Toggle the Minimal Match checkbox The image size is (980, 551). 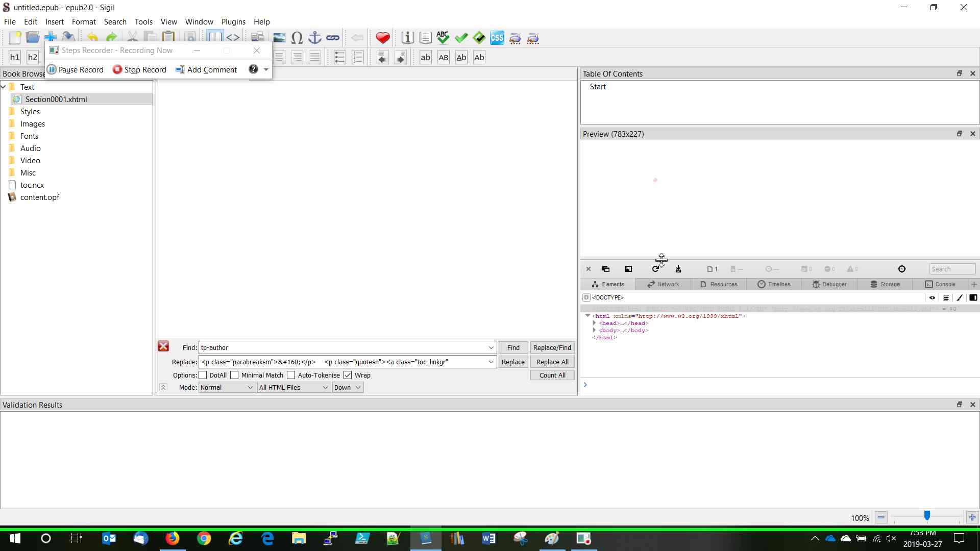pos(235,375)
